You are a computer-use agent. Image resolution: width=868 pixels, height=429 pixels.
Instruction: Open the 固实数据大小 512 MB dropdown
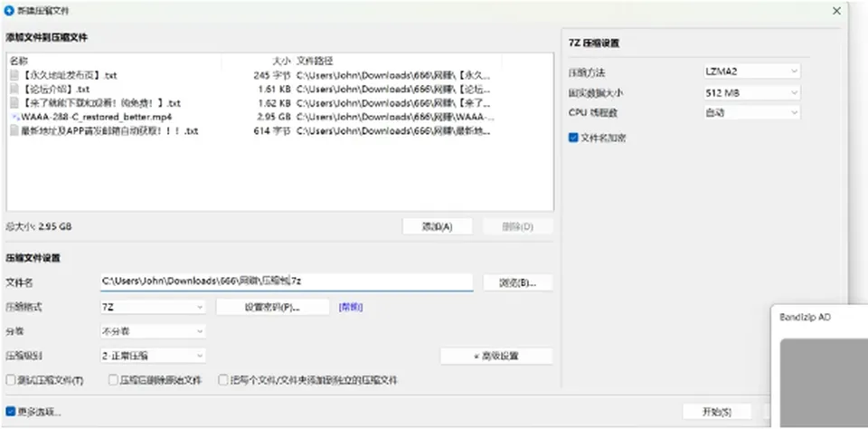[x=751, y=92]
